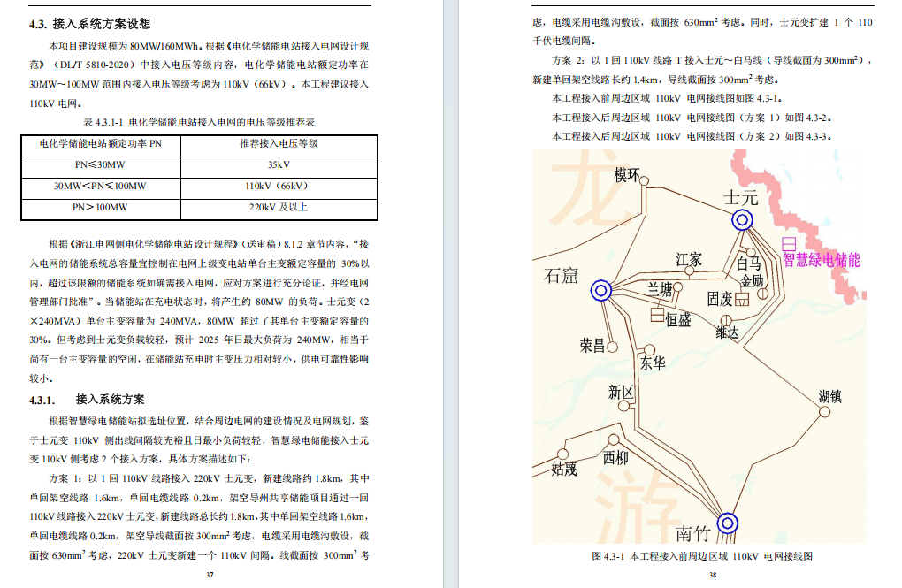This screenshot has width=902, height=588.
Task: Click the map label '东华'
Action: point(653,363)
